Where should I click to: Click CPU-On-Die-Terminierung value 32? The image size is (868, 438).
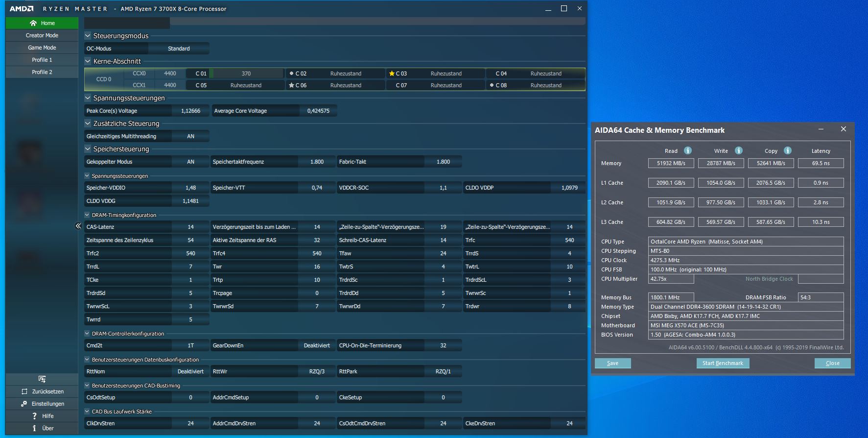tap(443, 345)
